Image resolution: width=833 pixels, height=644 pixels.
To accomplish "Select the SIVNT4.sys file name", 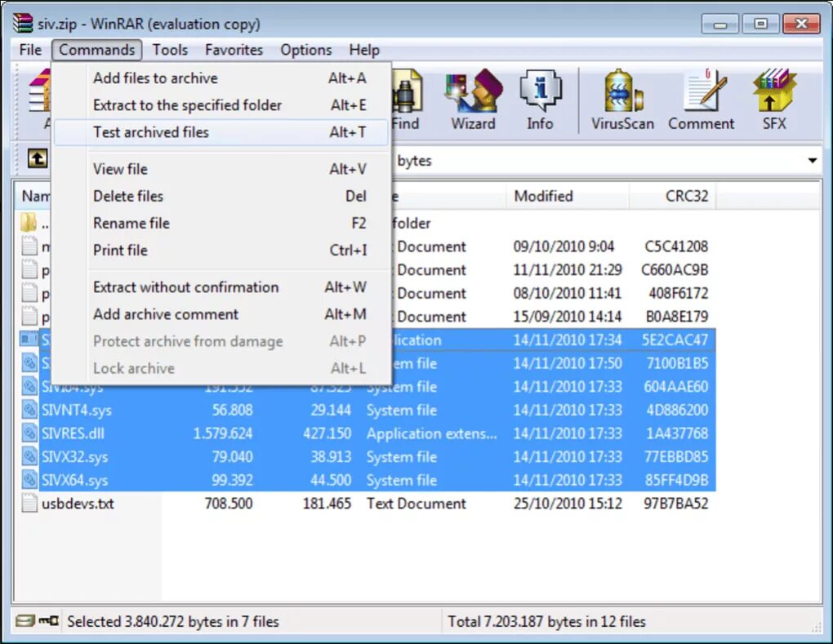I will [77, 410].
